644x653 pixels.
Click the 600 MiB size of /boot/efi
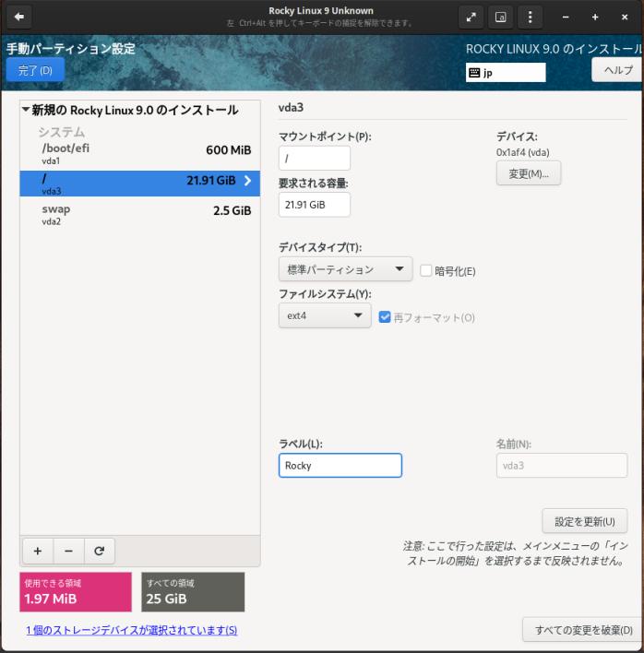pyautogui.click(x=228, y=150)
